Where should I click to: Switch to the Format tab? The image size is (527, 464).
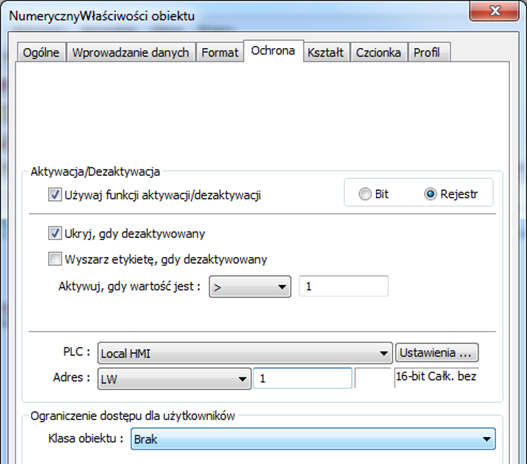pyautogui.click(x=220, y=52)
